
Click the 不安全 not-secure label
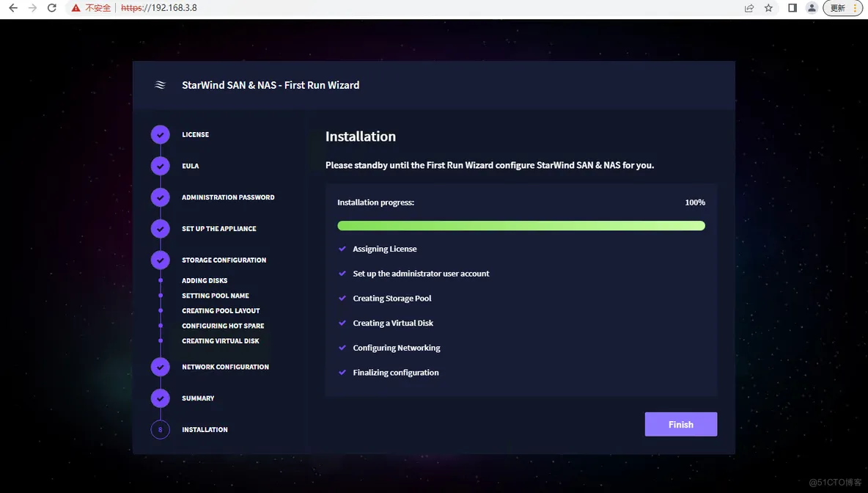pos(98,8)
